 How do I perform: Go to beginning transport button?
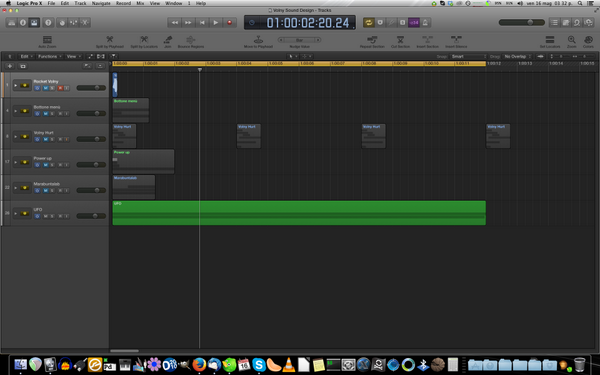click(x=202, y=23)
